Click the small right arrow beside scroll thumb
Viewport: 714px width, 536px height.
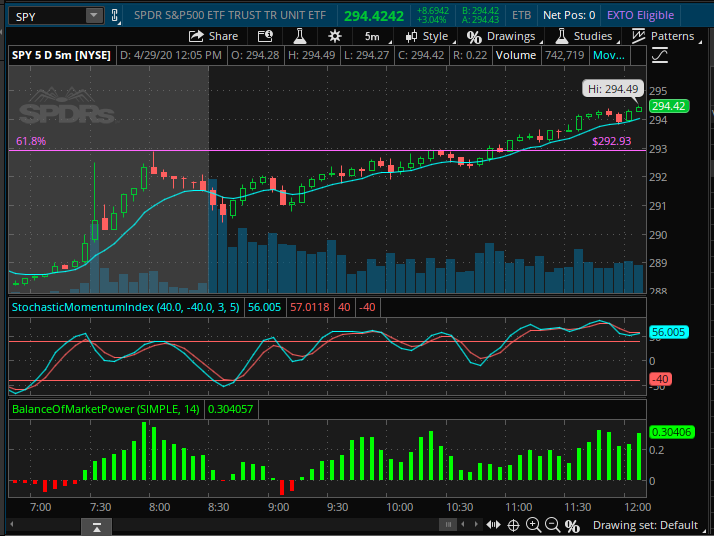tap(476, 525)
